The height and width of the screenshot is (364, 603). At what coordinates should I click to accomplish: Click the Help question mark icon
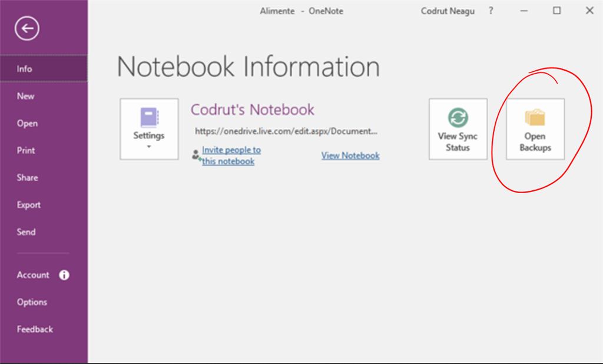click(491, 11)
